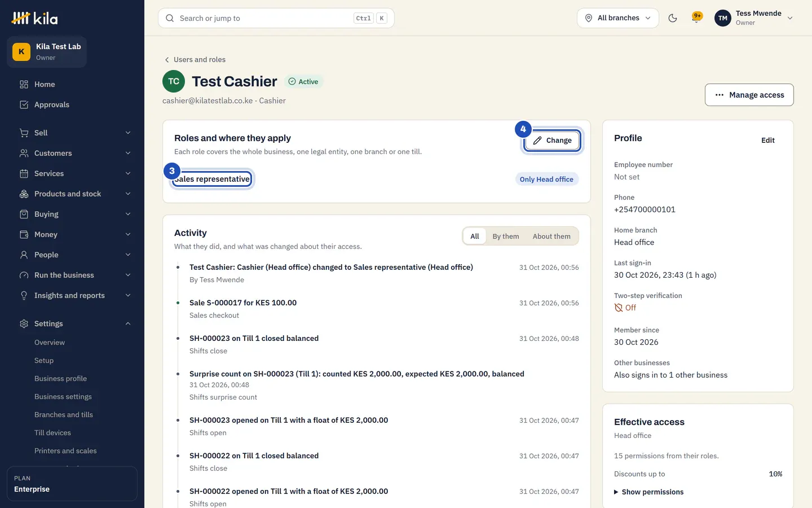Open the Kila Test Lab business switcher
The width and height of the screenshot is (812, 508).
click(x=47, y=52)
